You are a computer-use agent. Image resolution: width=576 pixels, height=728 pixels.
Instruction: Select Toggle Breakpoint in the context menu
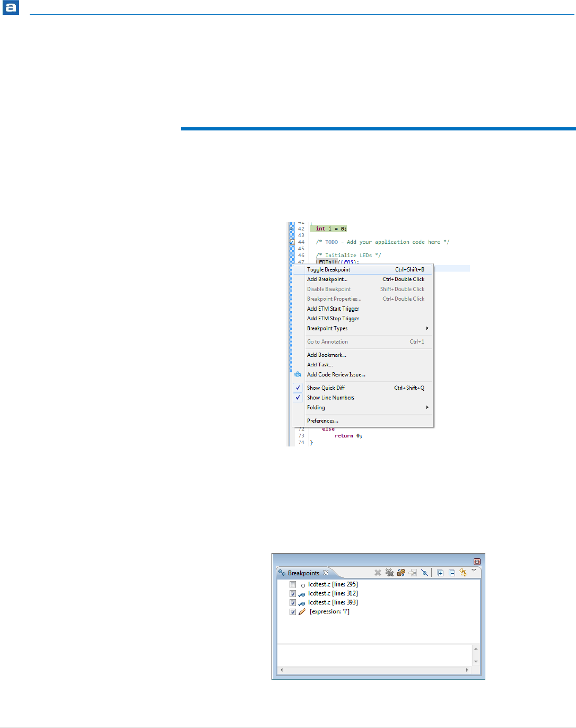(x=363, y=269)
